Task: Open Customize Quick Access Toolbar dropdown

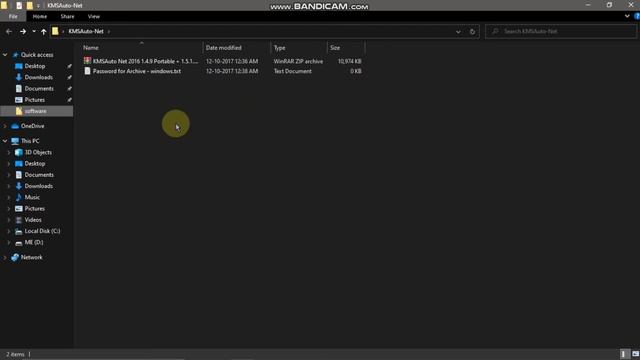Action: [38, 6]
